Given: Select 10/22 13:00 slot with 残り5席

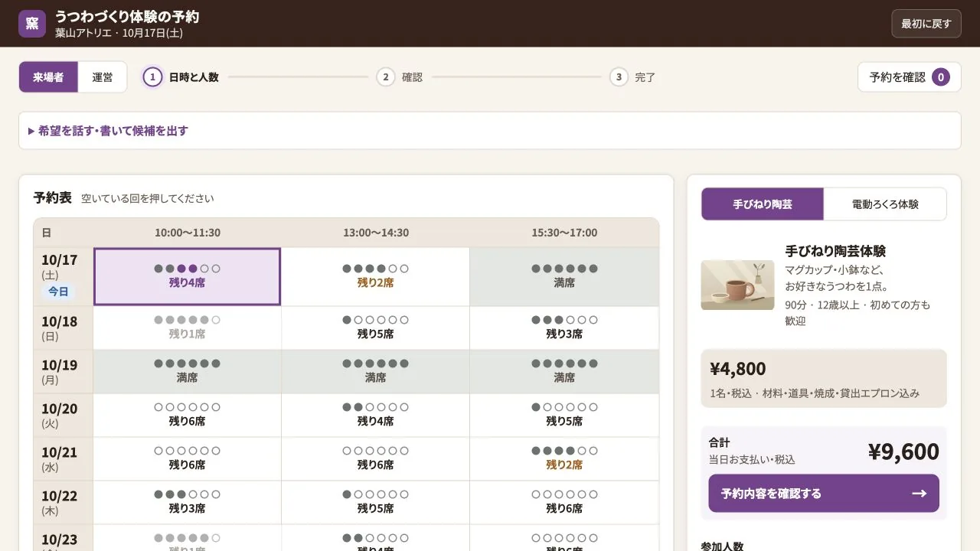Looking at the screenshot, I should [375, 502].
